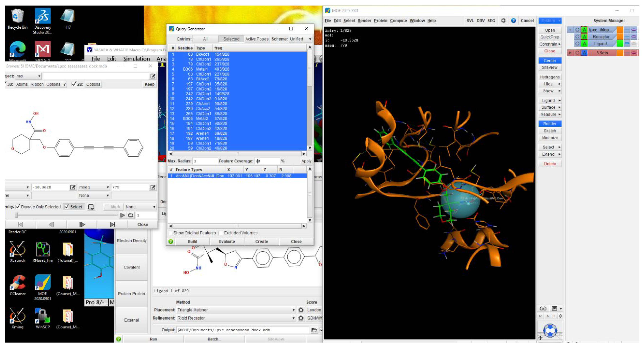This screenshot has height=347, width=644.
Task: Click the edit icon next to mseq value
Action: [152, 187]
